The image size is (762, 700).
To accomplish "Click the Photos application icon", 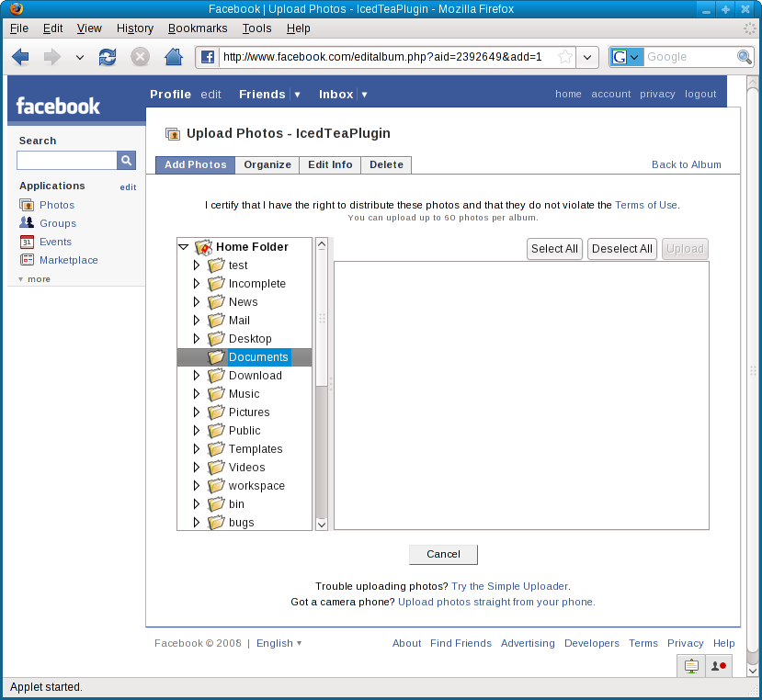I will click(x=27, y=205).
